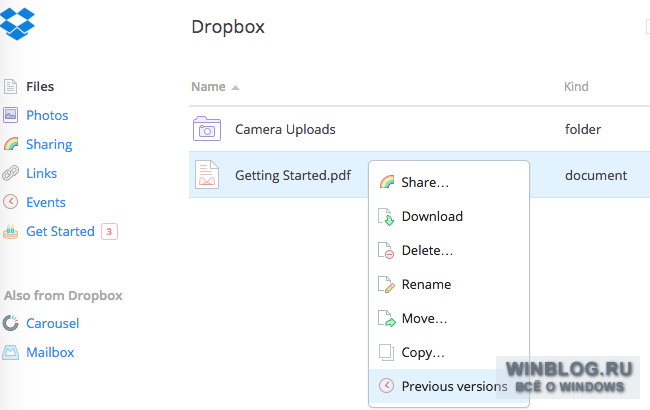Sort the list by Name column
The height and width of the screenshot is (410, 650).
tap(208, 87)
